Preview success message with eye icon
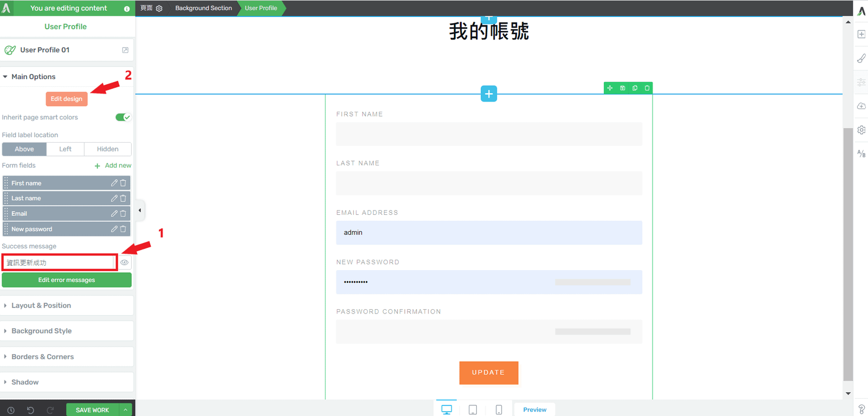The width and height of the screenshot is (868, 416). pyautogui.click(x=125, y=263)
